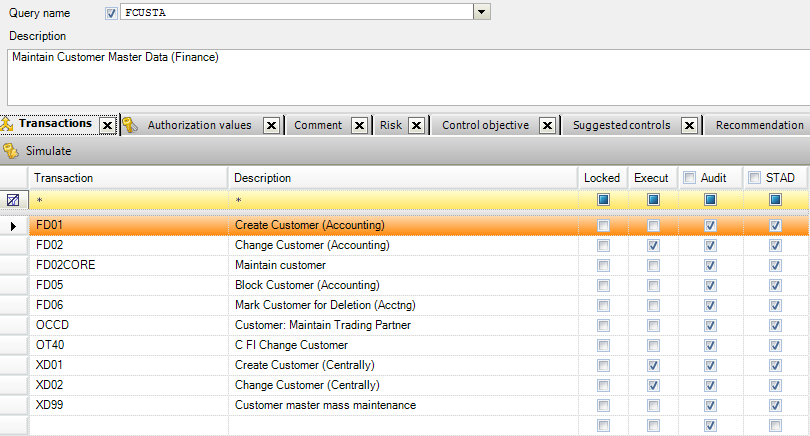Click the Simulate button

pyautogui.click(x=37, y=151)
